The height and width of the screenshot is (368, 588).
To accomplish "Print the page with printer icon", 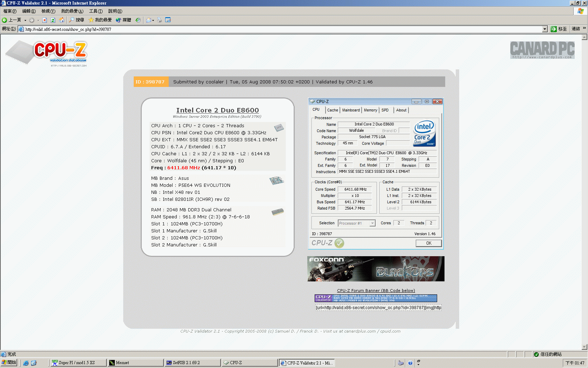I will [160, 20].
